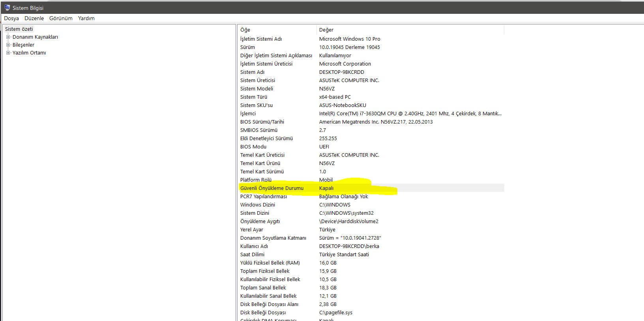Select the Windows Dizini row
The image size is (644, 321).
click(258, 205)
